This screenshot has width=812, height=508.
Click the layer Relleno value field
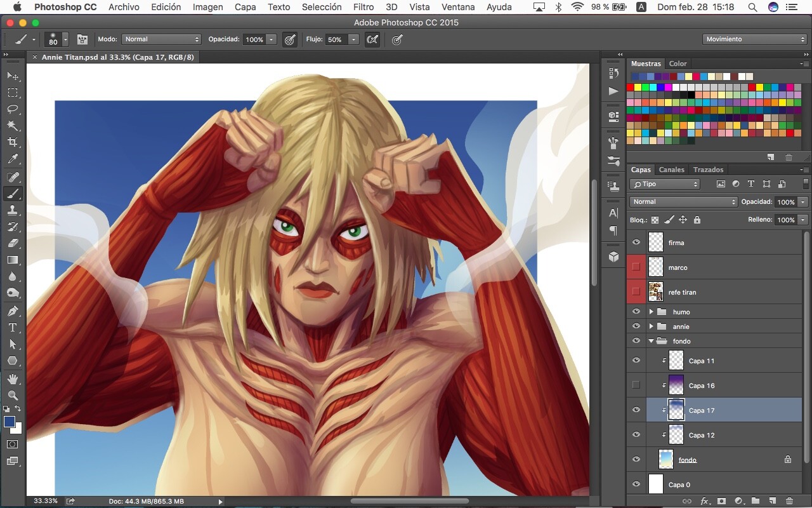coord(786,220)
